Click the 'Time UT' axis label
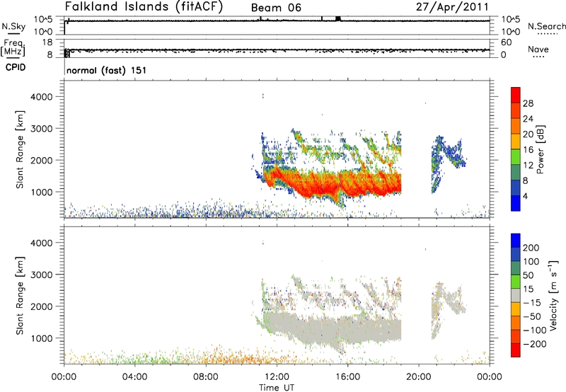 click(x=277, y=388)
